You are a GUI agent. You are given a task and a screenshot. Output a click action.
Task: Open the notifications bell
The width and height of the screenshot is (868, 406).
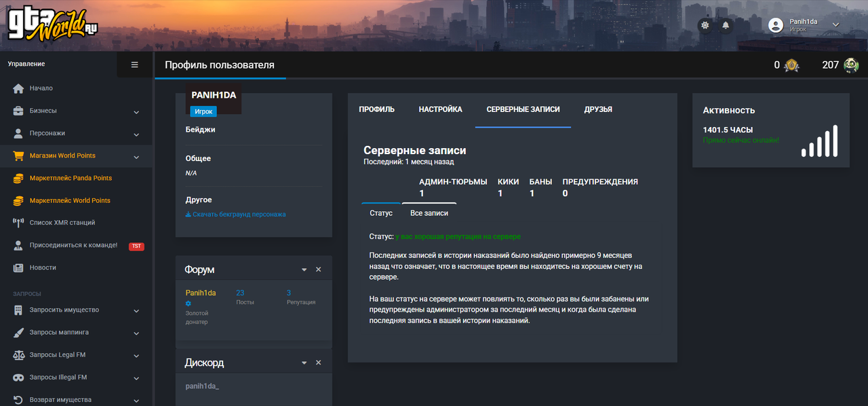[726, 25]
